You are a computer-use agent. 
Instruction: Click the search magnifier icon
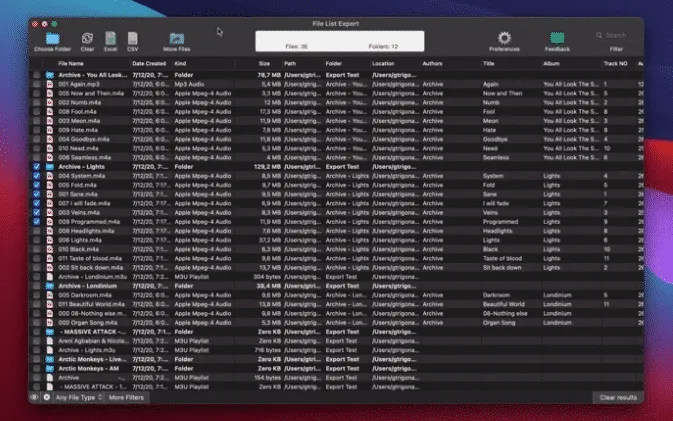click(x=599, y=35)
